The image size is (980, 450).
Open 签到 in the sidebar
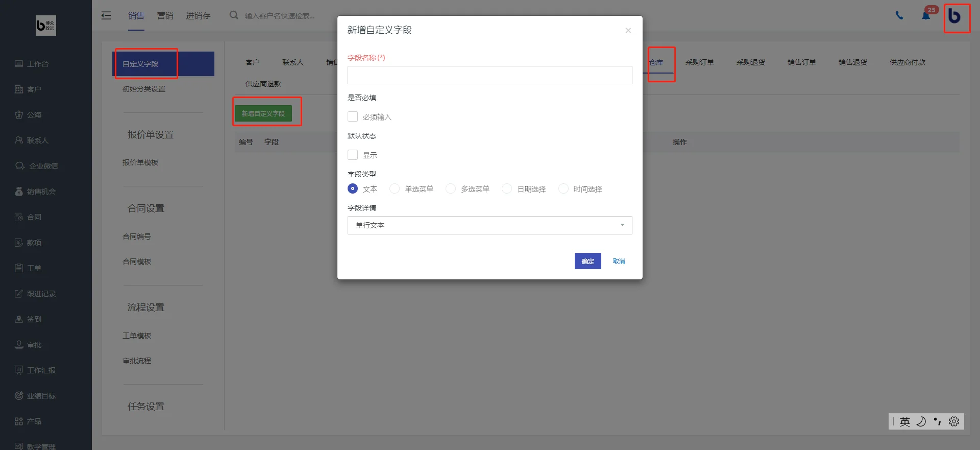(x=28, y=319)
